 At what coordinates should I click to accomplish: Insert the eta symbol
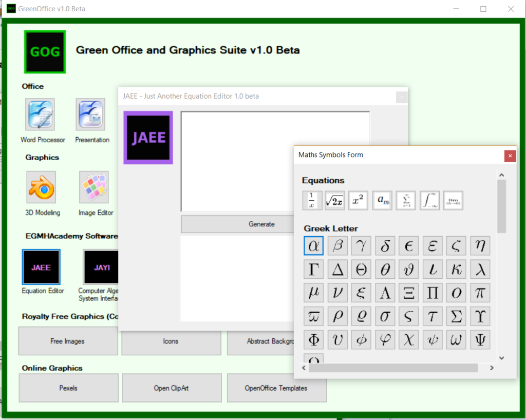pyautogui.click(x=480, y=246)
